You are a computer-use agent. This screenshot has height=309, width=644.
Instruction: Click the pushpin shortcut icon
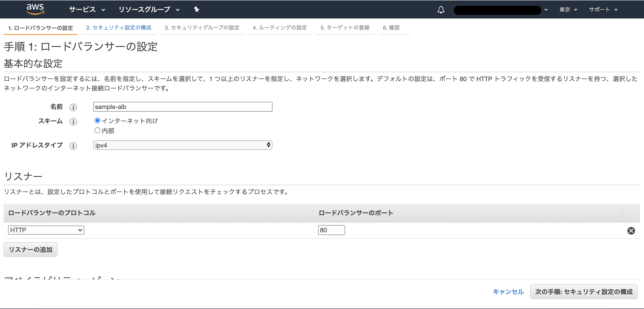(x=197, y=9)
